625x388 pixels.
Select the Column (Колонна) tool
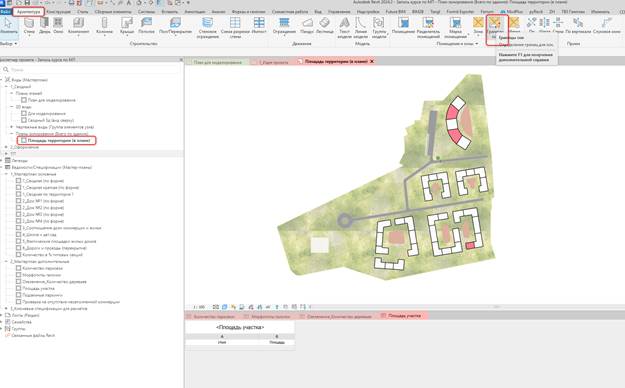104,26
